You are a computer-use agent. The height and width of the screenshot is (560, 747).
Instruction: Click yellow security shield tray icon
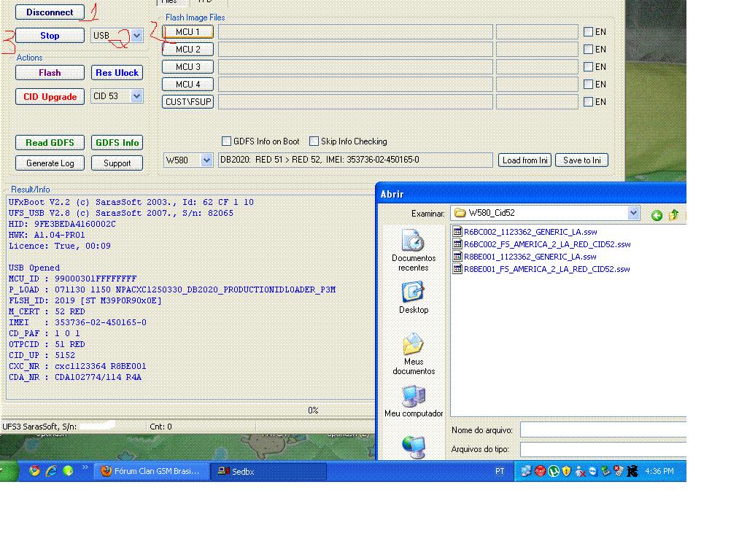[566, 472]
